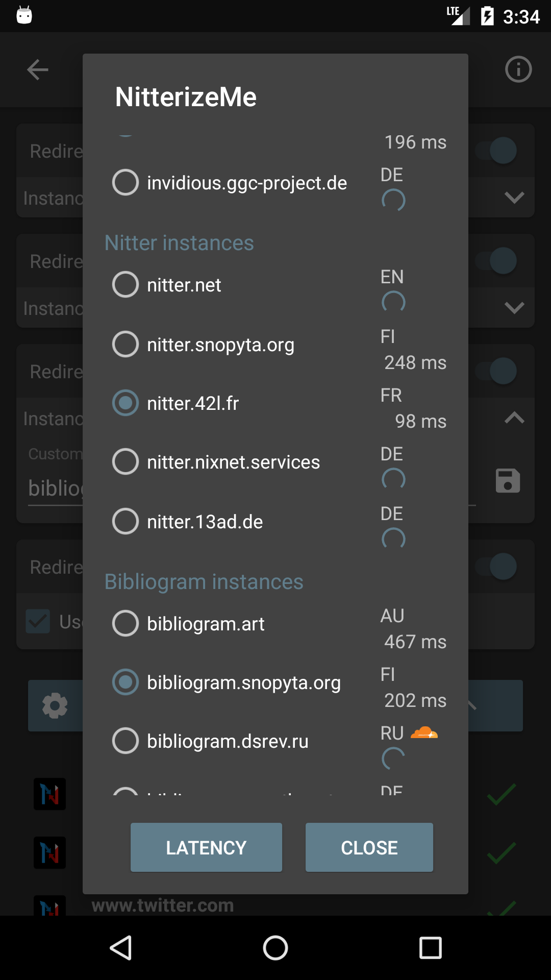Choose bibliogram.dsrev.ru instance
Image resolution: width=551 pixels, height=980 pixels.
[126, 741]
